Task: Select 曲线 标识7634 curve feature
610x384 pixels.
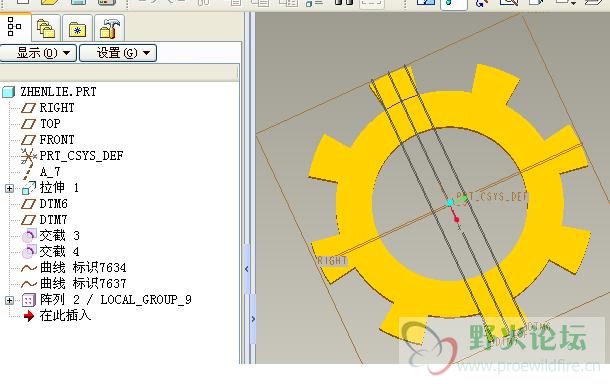Action: [x=74, y=268]
